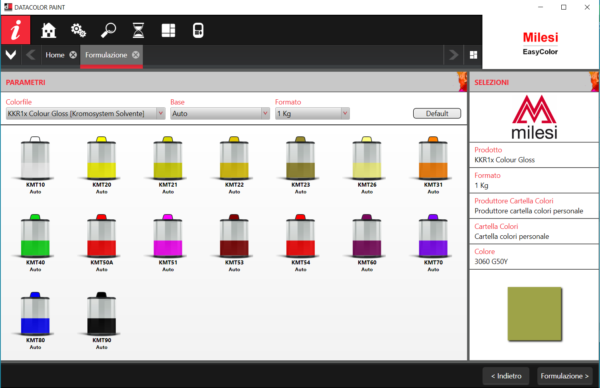
Task: Open Base dropdown set to Auto
Action: click(x=220, y=114)
